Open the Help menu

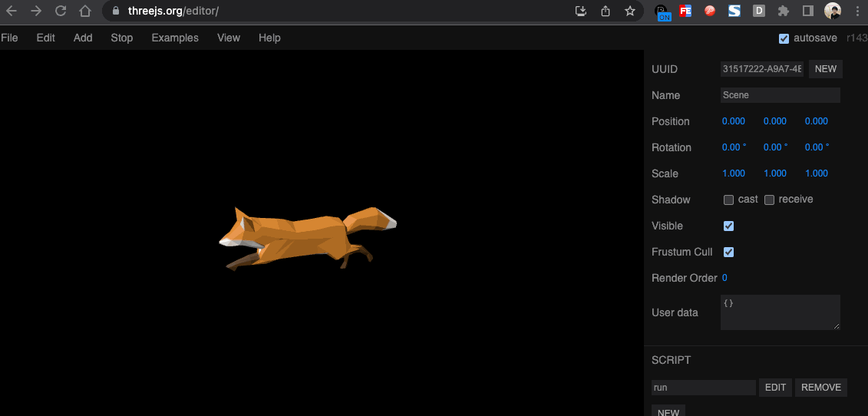pos(269,38)
